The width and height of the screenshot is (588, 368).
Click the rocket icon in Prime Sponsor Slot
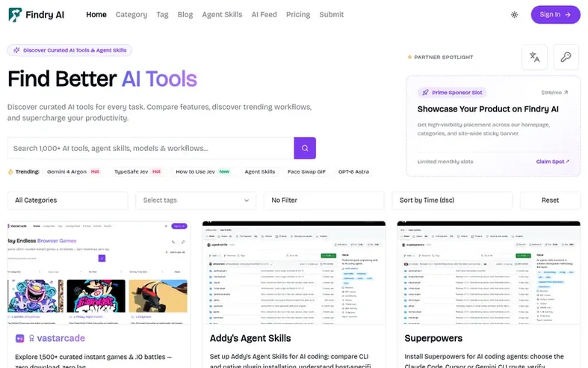[x=425, y=93]
